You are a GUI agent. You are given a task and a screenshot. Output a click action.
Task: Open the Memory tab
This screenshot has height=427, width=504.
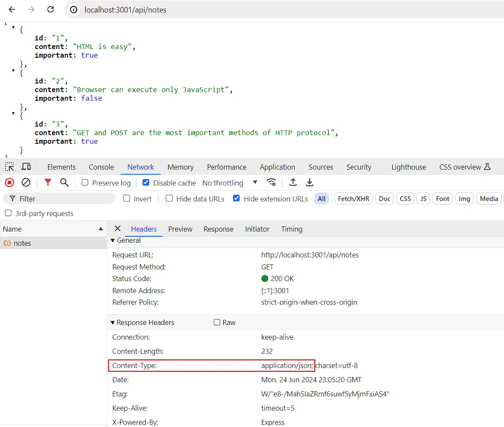pyautogui.click(x=180, y=167)
